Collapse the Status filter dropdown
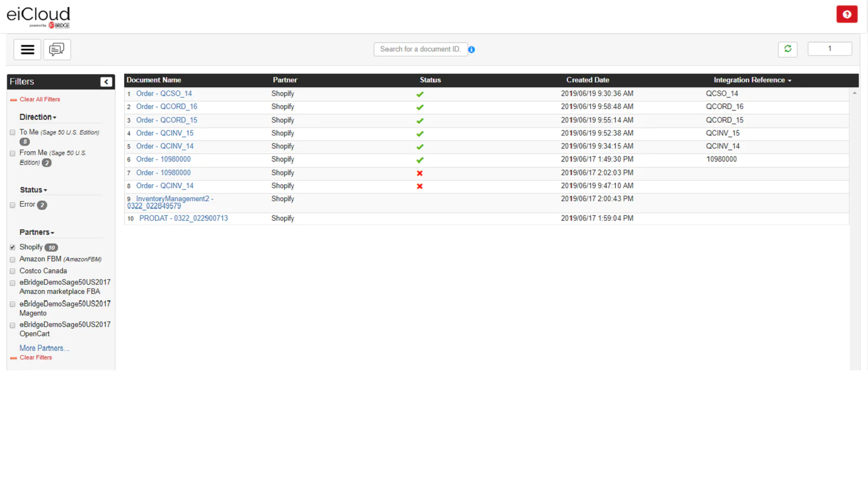 click(x=34, y=190)
